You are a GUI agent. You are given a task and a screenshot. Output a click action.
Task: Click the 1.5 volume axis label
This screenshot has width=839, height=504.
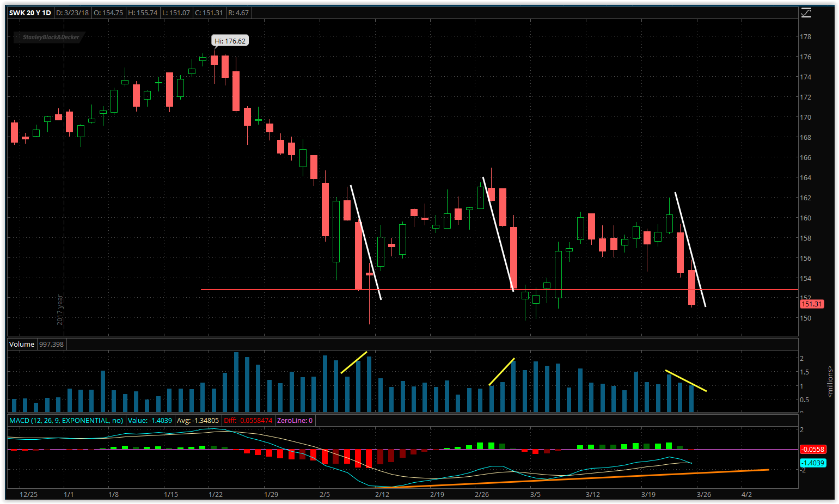point(804,372)
